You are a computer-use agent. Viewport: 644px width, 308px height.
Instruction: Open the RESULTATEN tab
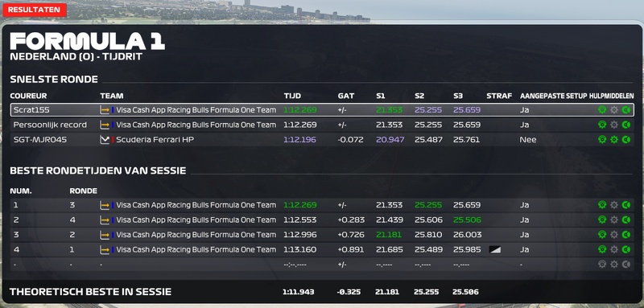coord(35,10)
